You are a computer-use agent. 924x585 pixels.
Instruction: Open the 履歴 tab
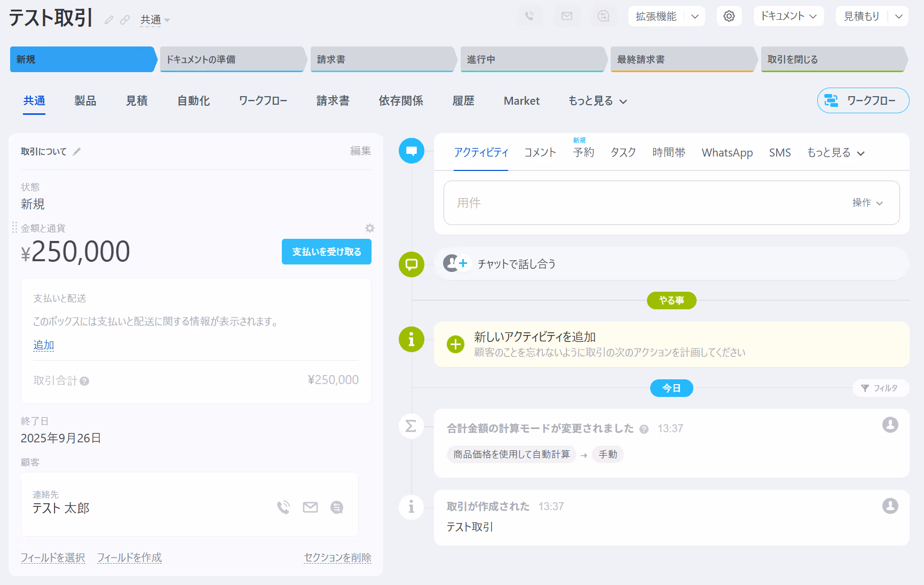click(x=463, y=101)
